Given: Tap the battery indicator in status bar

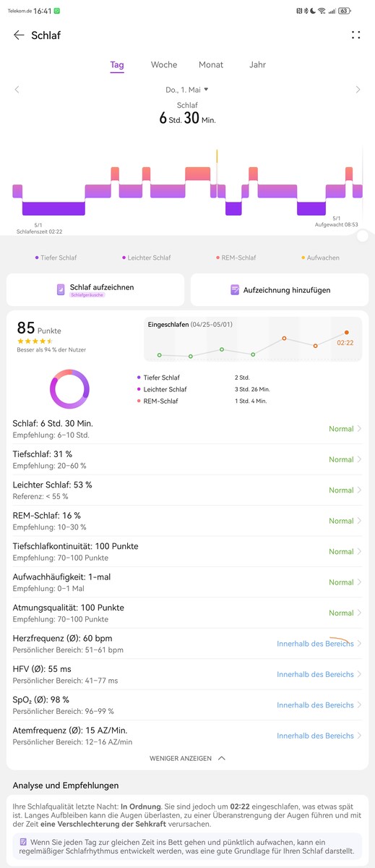Looking at the screenshot, I should click(343, 11).
